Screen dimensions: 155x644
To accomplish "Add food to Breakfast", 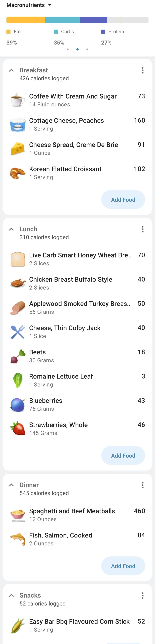I will (123, 200).
